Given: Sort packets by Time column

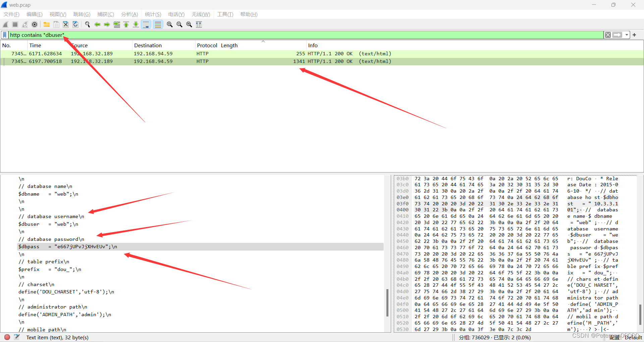Looking at the screenshot, I should point(48,45).
